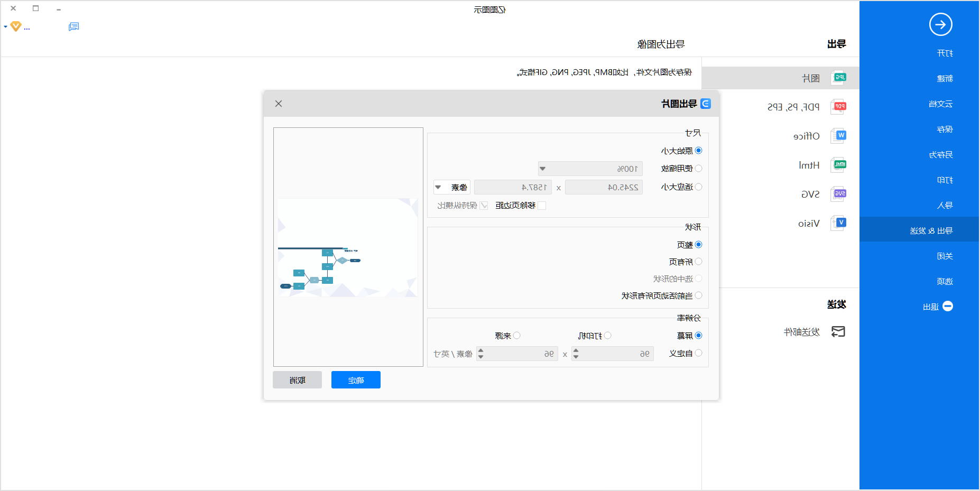Screen dimensions: 980x491
Task: Open the 像素 unit dropdown
Action: click(x=452, y=187)
